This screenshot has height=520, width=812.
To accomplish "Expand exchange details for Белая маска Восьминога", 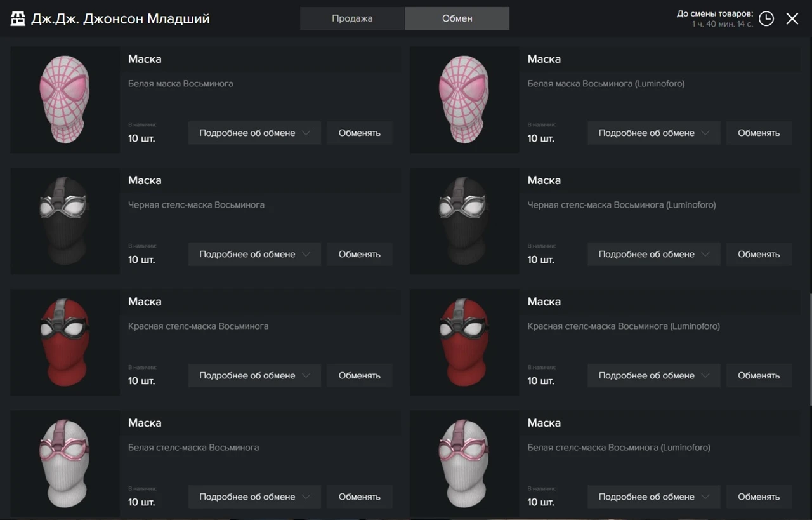I will coord(254,133).
